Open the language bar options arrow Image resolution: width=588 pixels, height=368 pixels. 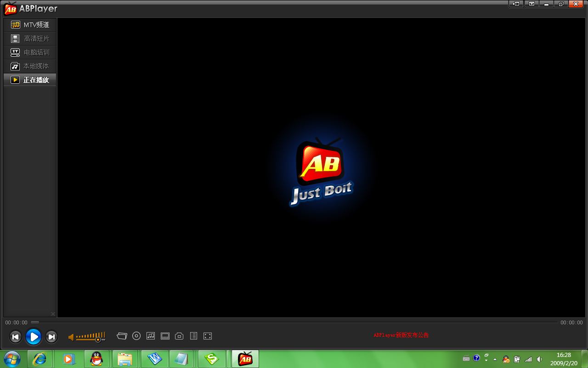486,361
